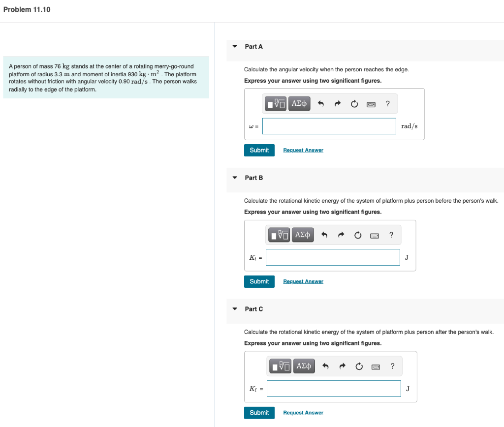504x427 pixels.
Task: Click the undo arrow in Part A toolbar
Action: 321,103
